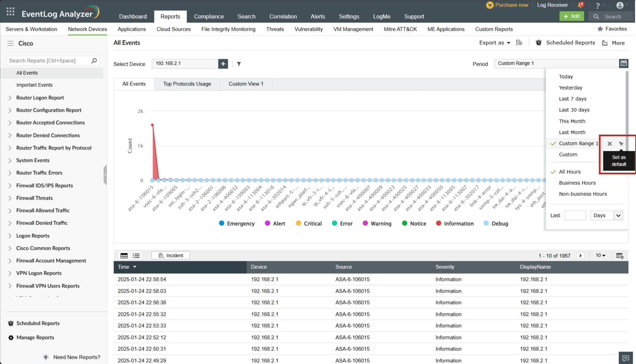Open the notifications bell icon
This screenshot has height=364, width=636.
click(581, 5)
